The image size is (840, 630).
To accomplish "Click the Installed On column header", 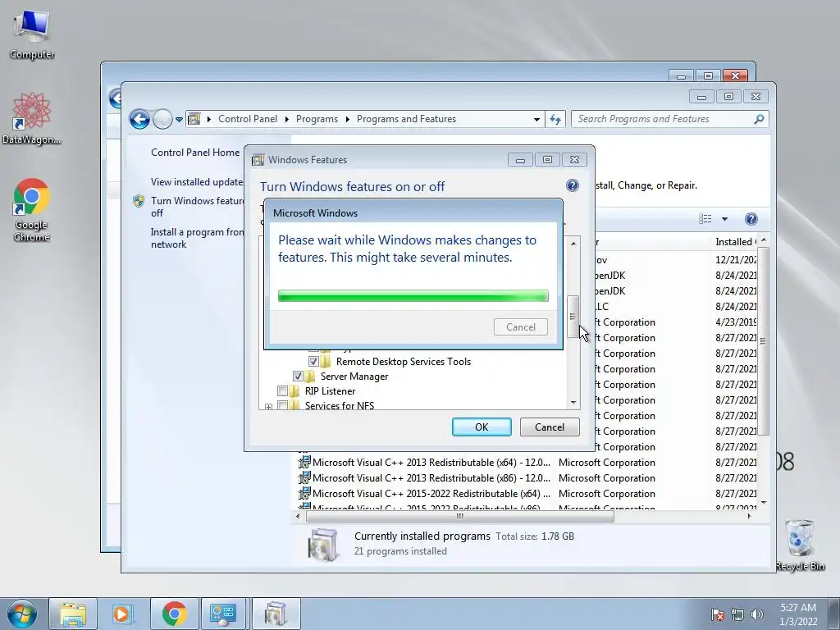I will click(733, 242).
